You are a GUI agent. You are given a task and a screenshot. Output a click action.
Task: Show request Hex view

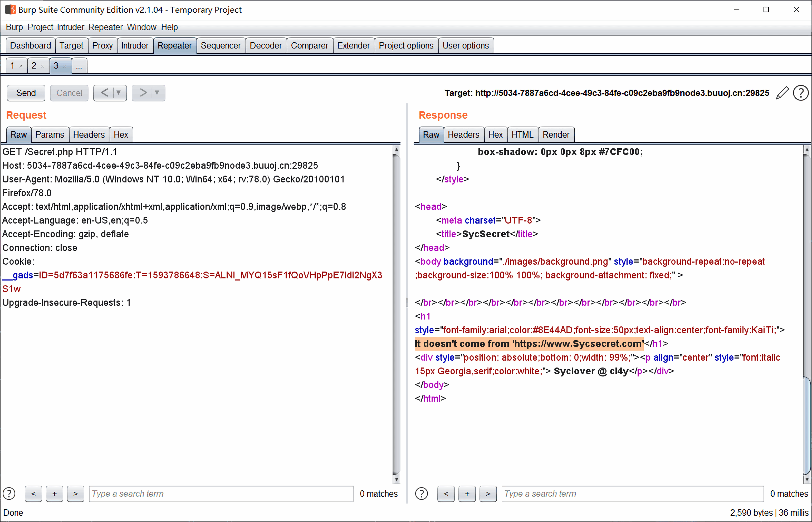click(121, 134)
